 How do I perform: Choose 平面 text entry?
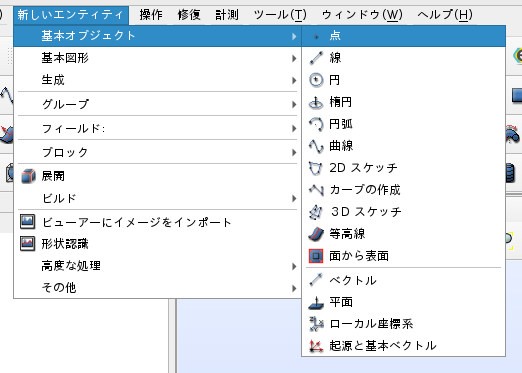pyautogui.click(x=341, y=302)
